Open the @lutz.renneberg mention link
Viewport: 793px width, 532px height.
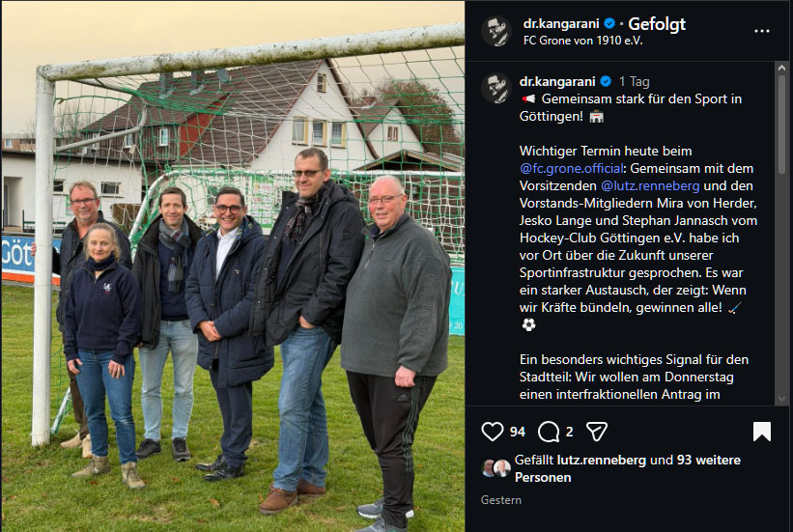(650, 185)
